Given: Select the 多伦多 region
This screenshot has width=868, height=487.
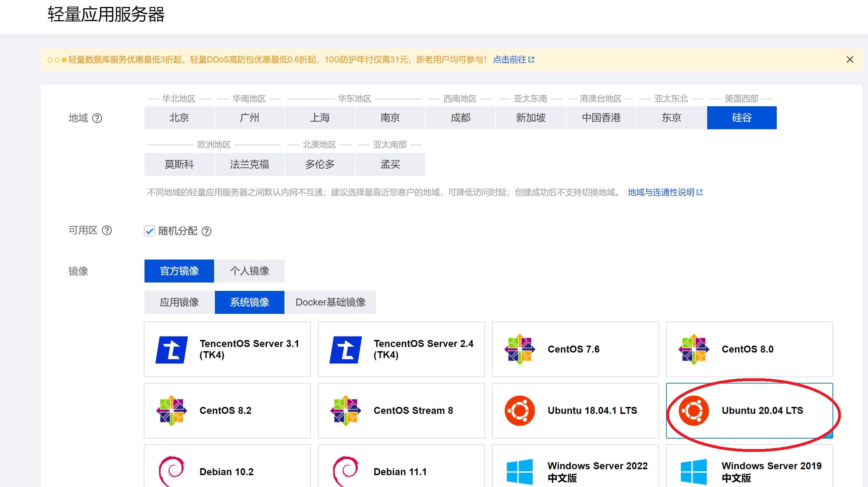Looking at the screenshot, I should pos(320,164).
